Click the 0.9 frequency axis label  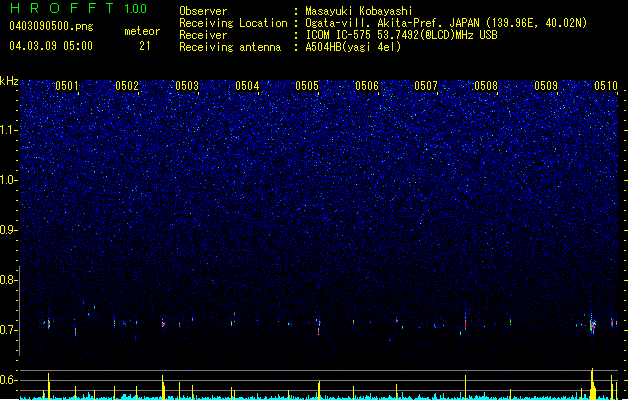(8, 230)
